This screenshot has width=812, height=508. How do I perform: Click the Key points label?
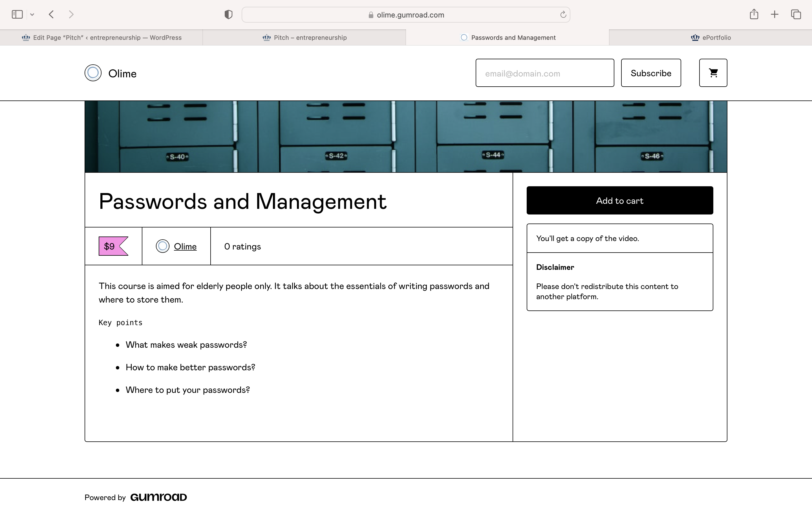pos(120,323)
